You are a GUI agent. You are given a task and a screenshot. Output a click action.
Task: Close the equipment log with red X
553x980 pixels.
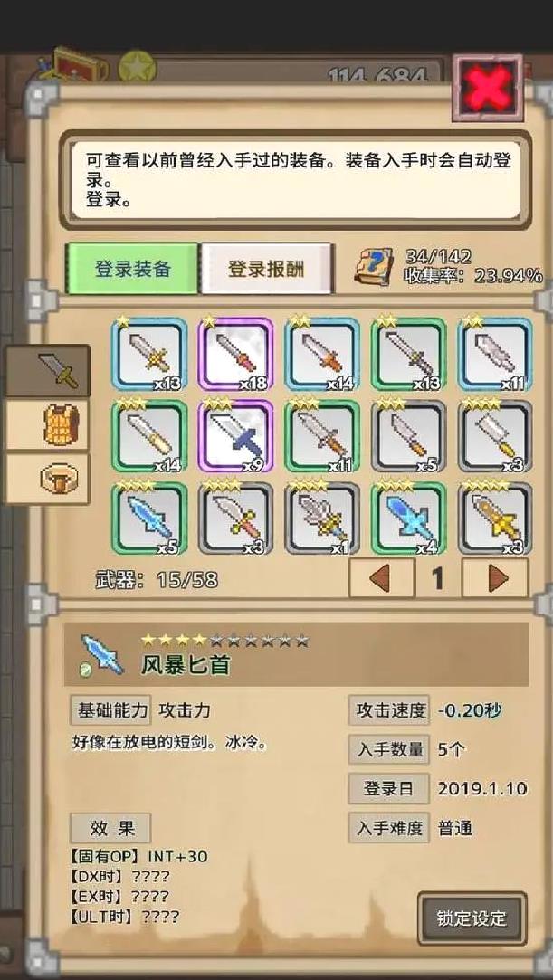click(488, 88)
